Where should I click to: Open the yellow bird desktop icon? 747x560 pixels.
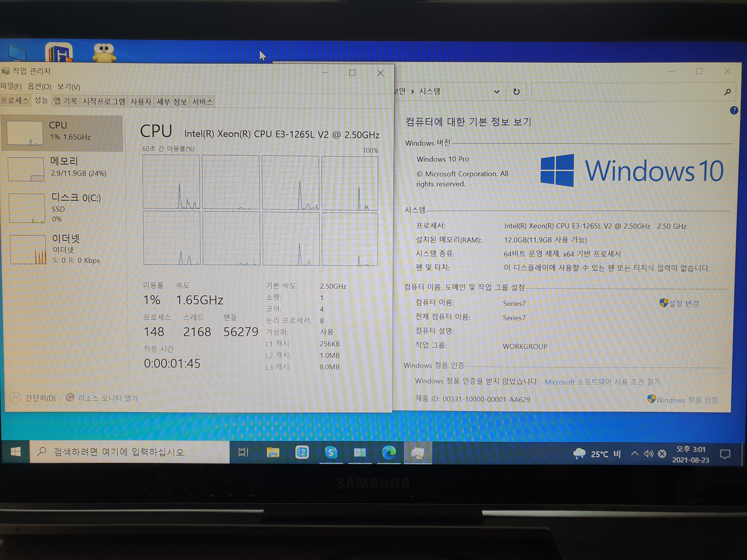[x=104, y=53]
